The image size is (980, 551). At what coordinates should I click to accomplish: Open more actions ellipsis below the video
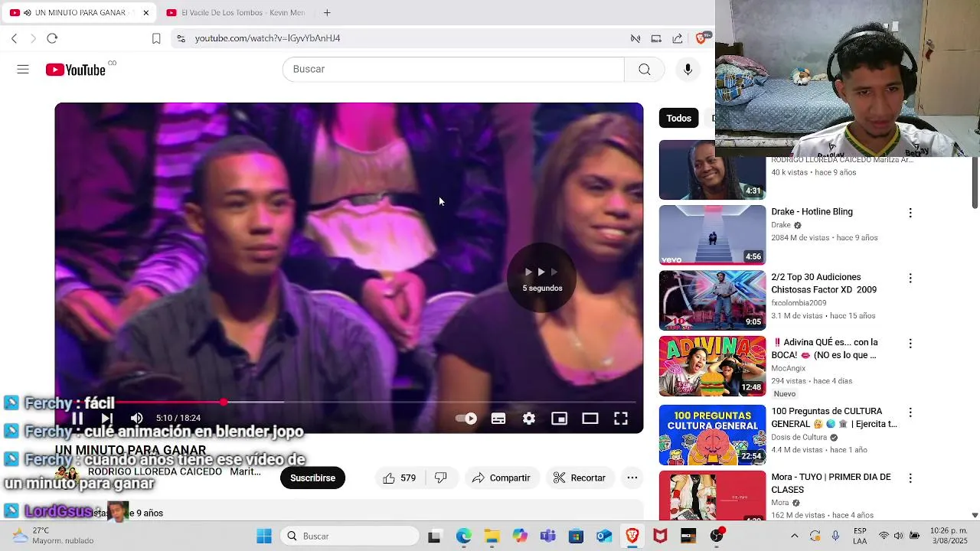tap(632, 478)
